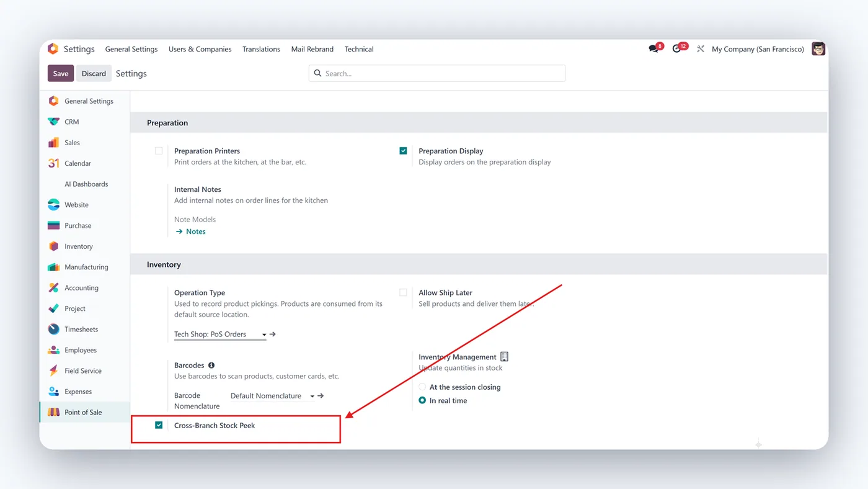Open the Users & Companies menu

[x=200, y=49]
